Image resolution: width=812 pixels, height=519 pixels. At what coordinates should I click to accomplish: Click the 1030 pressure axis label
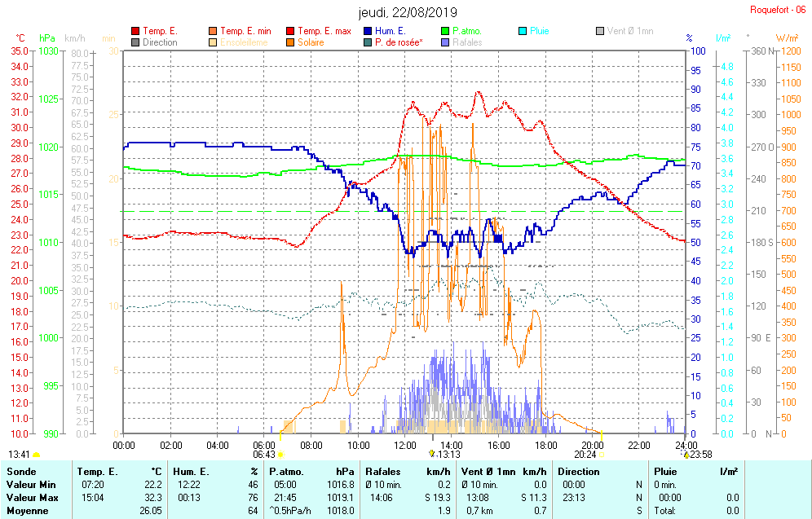(x=49, y=51)
